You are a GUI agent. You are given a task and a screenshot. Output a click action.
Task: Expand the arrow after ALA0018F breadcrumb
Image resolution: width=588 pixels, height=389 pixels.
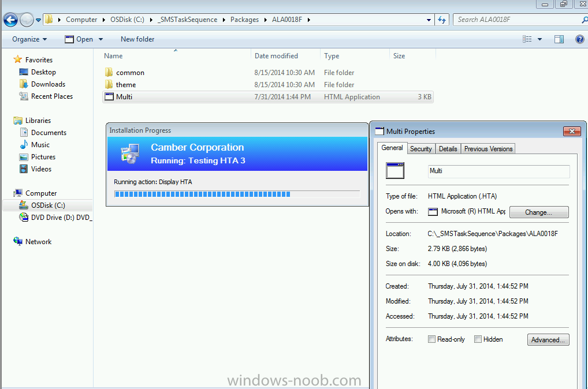coord(308,20)
